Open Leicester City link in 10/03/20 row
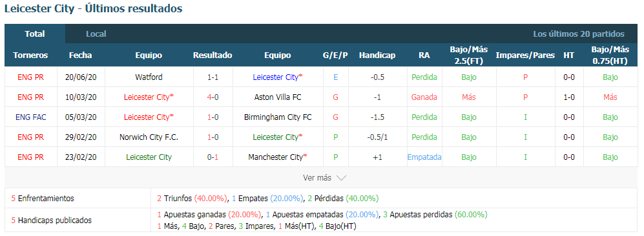 point(149,97)
